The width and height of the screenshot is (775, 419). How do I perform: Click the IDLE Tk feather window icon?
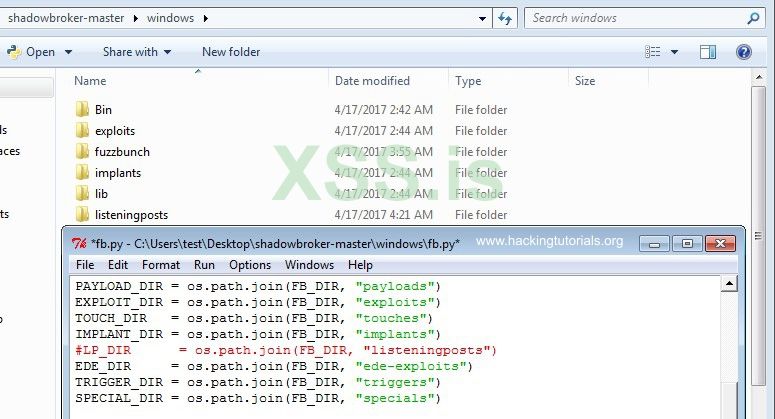[79, 243]
